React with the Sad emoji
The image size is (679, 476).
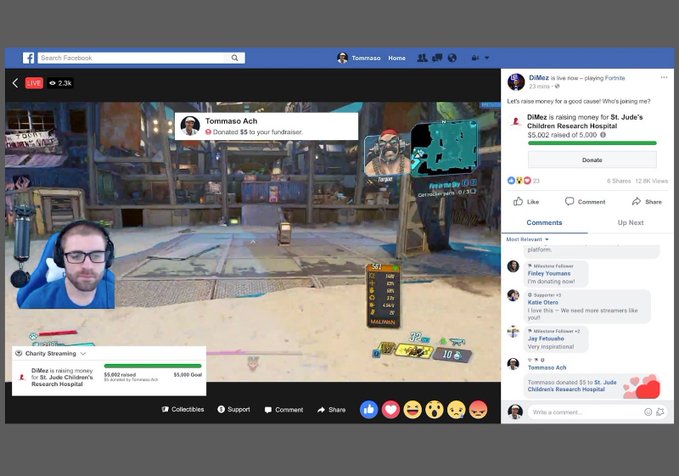(x=456, y=409)
